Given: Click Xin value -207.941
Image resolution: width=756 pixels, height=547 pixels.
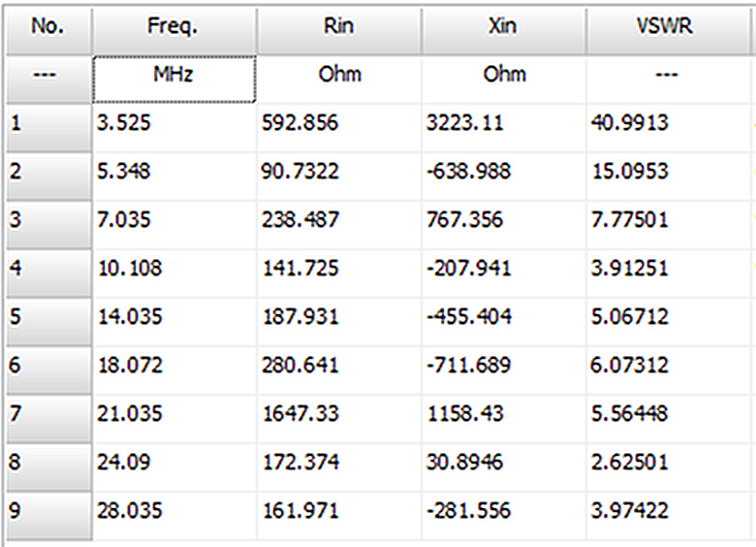Looking at the screenshot, I should [x=504, y=273].
